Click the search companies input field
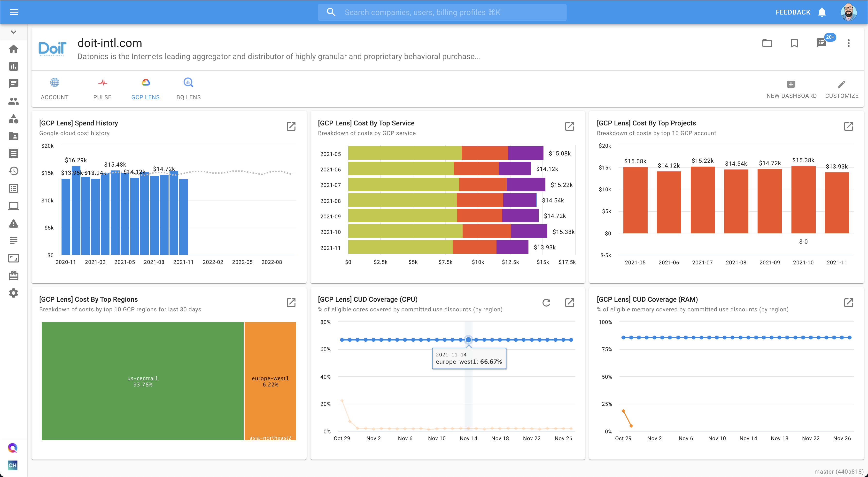 442,12
